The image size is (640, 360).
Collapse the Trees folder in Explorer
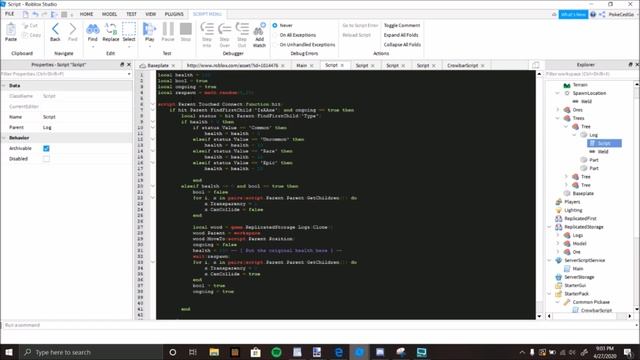coord(558,118)
